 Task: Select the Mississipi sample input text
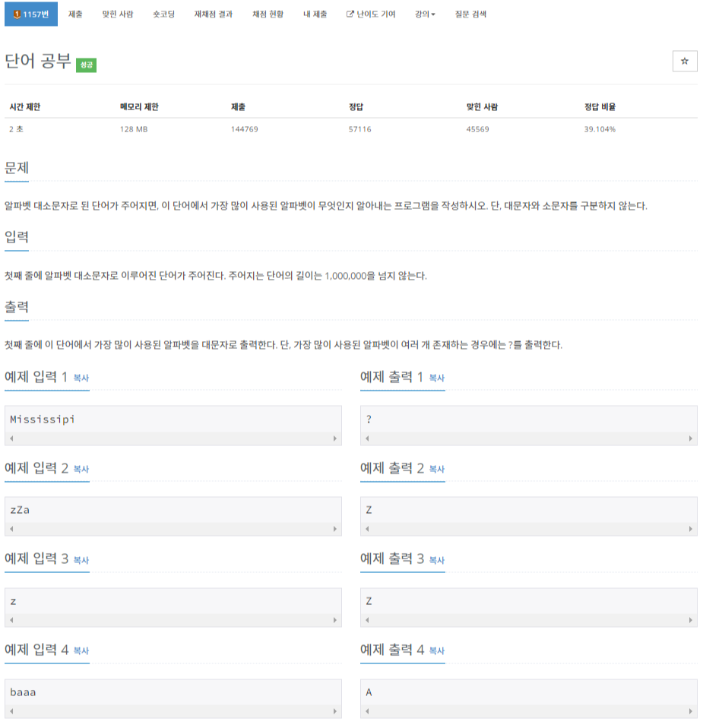point(43,419)
